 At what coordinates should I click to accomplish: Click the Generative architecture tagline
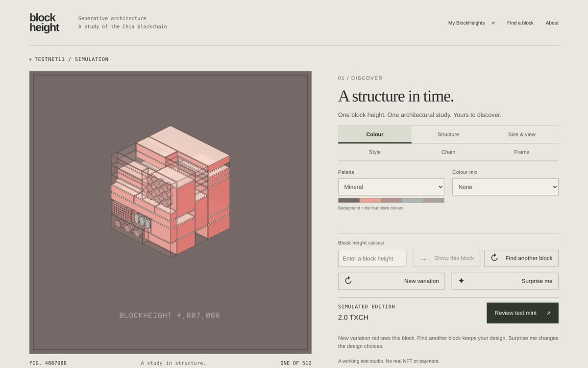tap(112, 19)
